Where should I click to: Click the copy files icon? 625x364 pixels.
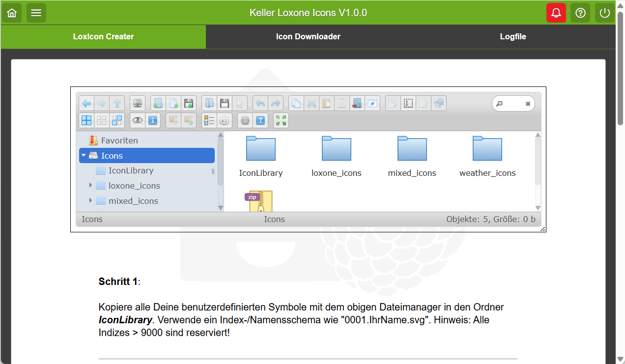[x=296, y=103]
